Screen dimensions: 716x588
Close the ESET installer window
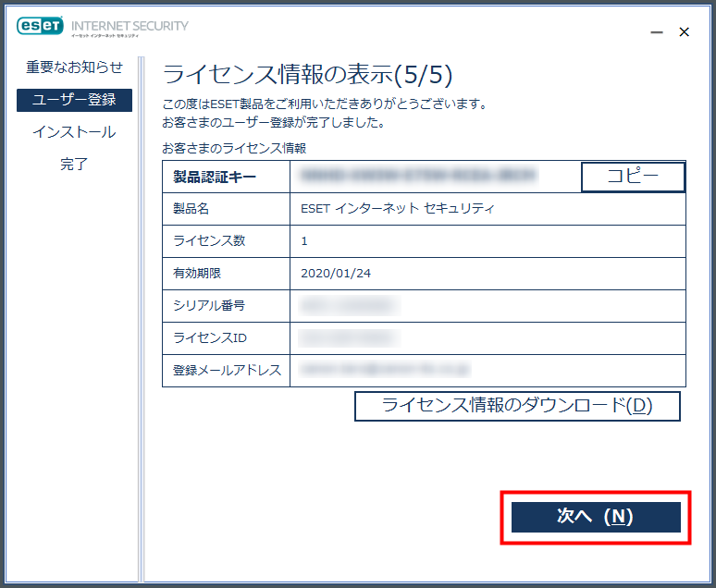click(x=684, y=32)
